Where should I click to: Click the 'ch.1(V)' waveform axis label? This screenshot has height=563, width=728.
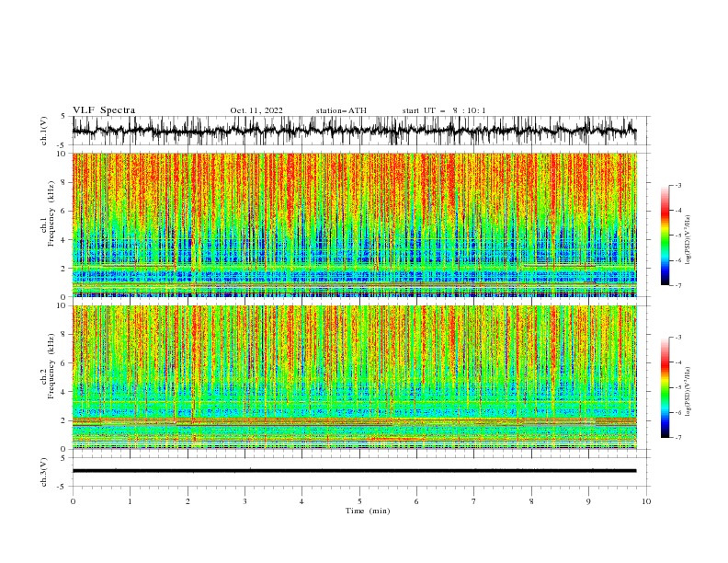click(x=44, y=131)
